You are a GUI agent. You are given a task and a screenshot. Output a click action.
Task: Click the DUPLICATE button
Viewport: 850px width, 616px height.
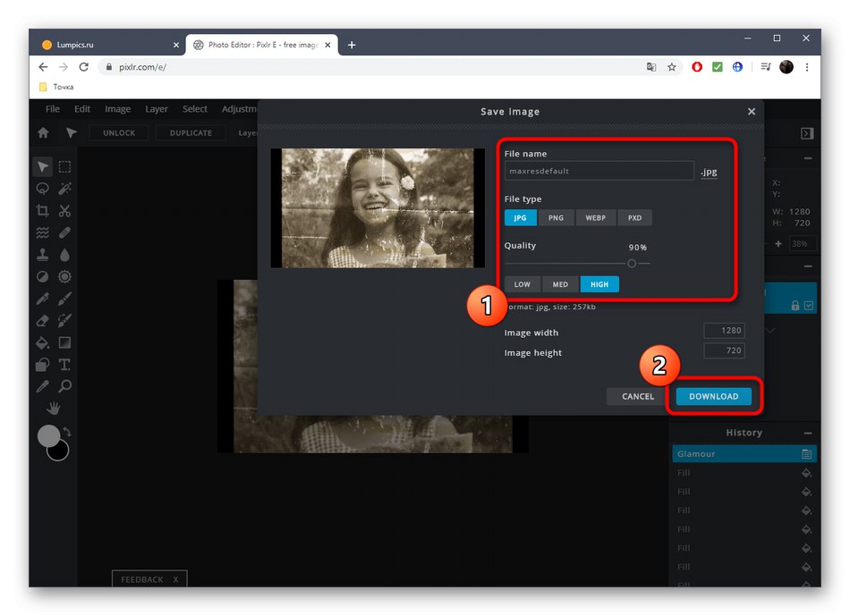pos(191,132)
